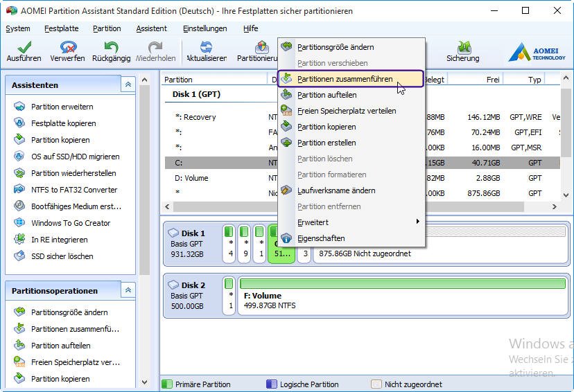Screen dimensions: 574x392
Task: Click Freien Speicherplatz ver… in the Partitionsoperationen panel
Action: 76,362
